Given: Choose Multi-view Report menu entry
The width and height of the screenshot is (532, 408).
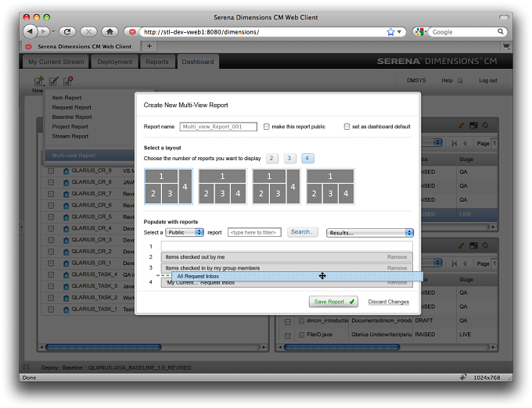Looking at the screenshot, I should [x=90, y=156].
